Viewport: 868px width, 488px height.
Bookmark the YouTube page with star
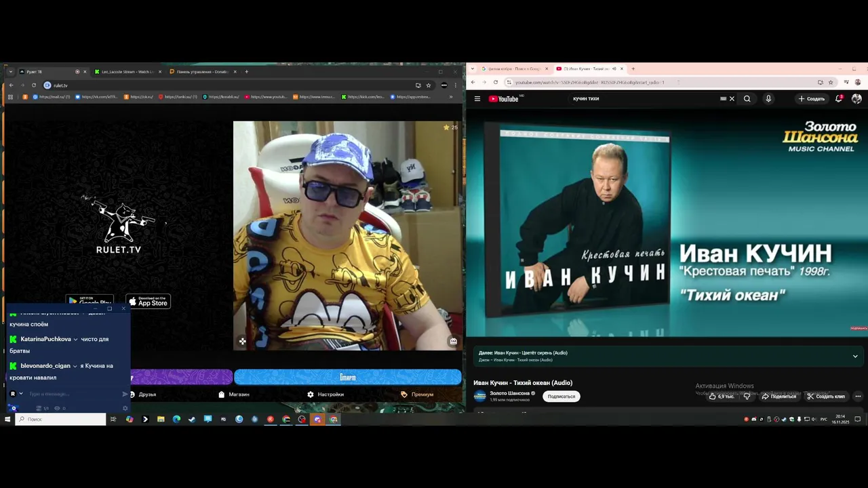click(x=831, y=82)
